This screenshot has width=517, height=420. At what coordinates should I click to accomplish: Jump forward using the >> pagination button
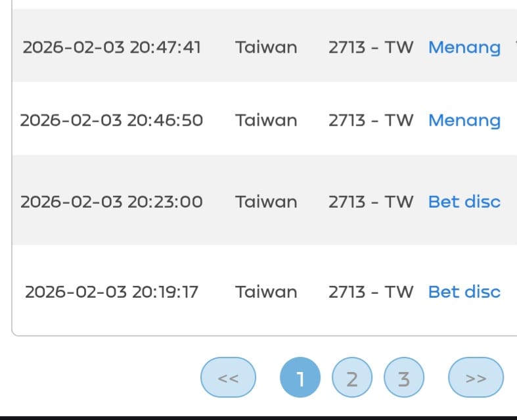click(476, 378)
